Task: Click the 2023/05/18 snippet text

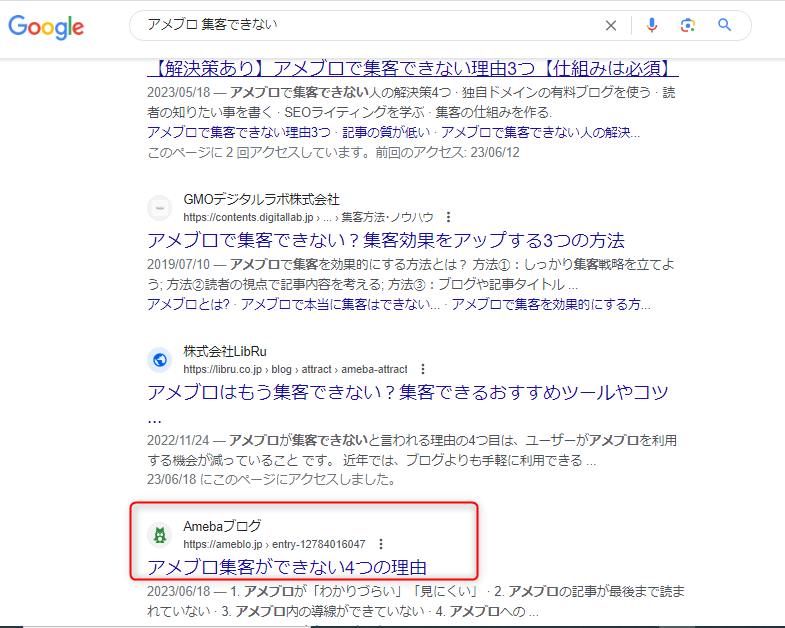Action: coord(411,102)
